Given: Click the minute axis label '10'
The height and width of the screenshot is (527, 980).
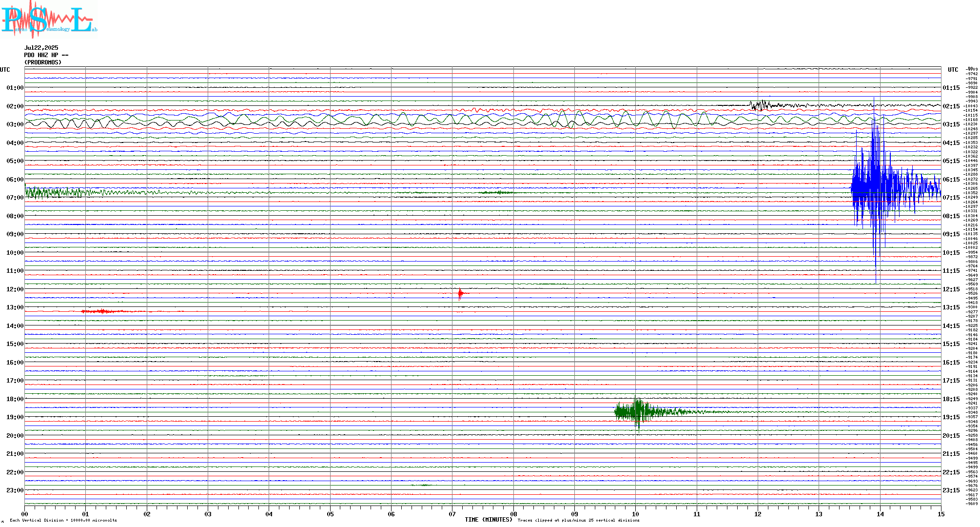Looking at the screenshot, I should pos(635,514).
